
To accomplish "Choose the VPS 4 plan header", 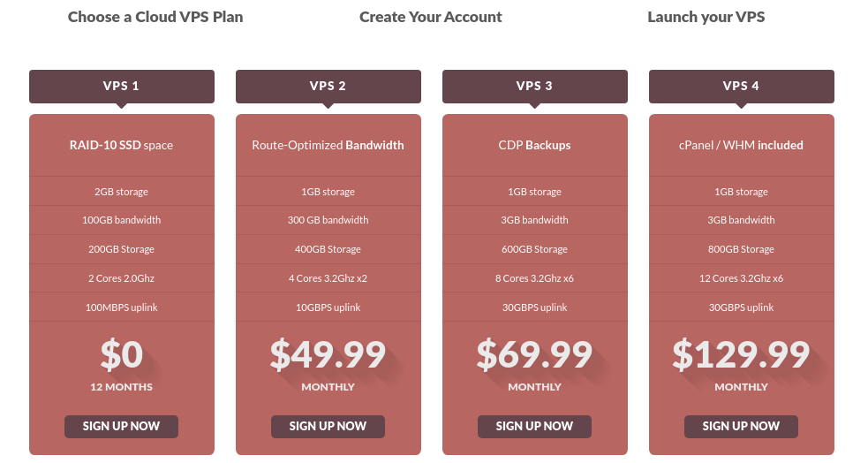I will 742,87.
